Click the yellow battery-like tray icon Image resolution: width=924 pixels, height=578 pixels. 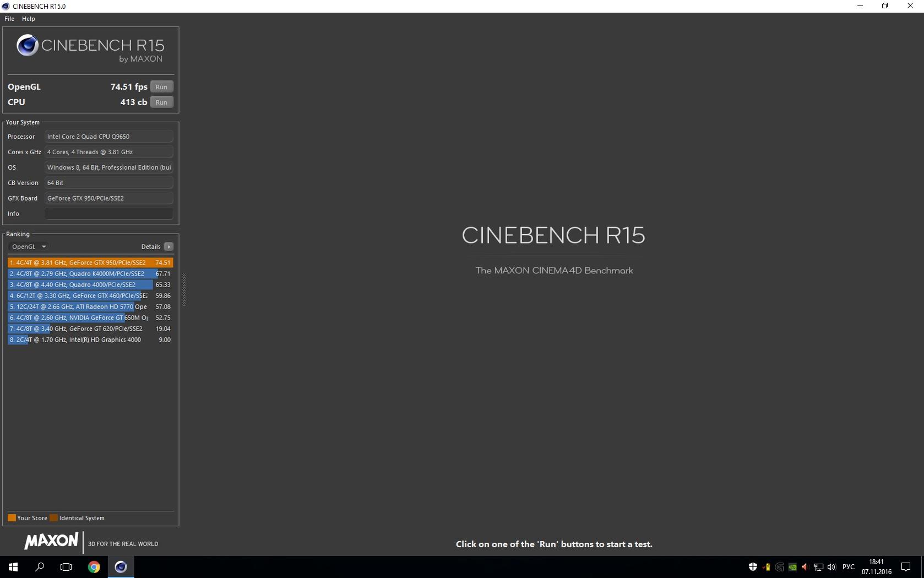click(767, 567)
